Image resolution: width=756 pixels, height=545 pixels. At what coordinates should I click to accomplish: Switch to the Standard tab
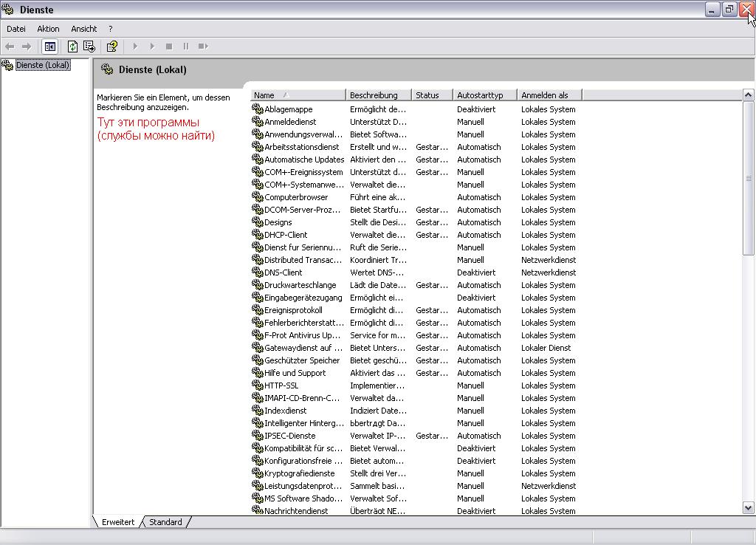pos(165,522)
